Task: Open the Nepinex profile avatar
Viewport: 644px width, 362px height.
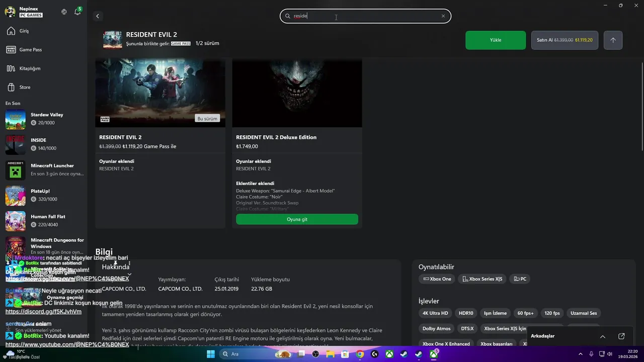Action: pos(10,12)
